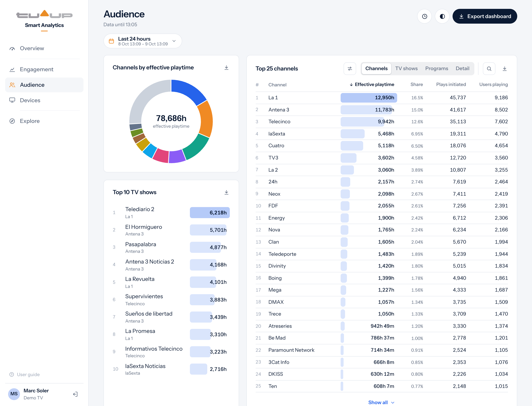Screen dimensions: 532x406
Task: Download Channels by effective playtime chart
Action: (226, 68)
